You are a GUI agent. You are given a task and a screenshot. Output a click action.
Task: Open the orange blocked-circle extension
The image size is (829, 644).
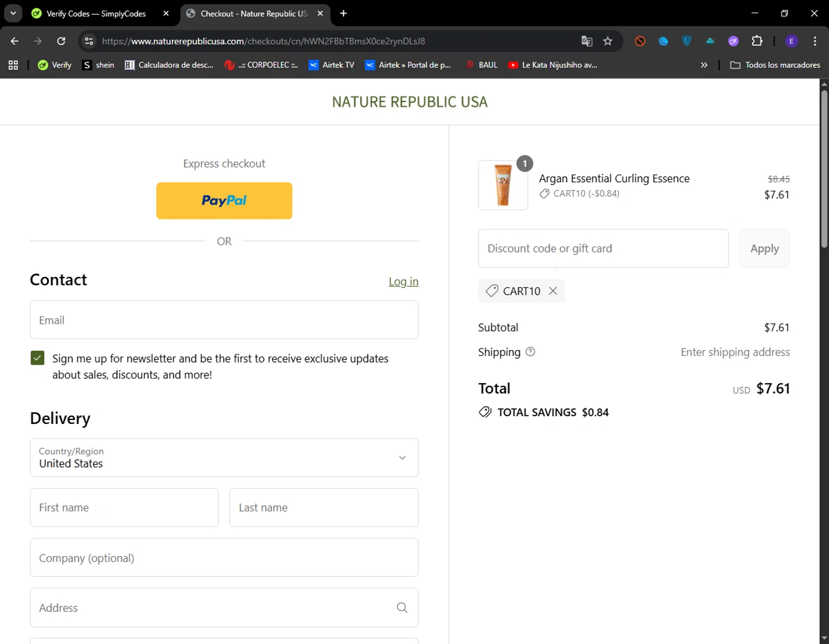640,41
